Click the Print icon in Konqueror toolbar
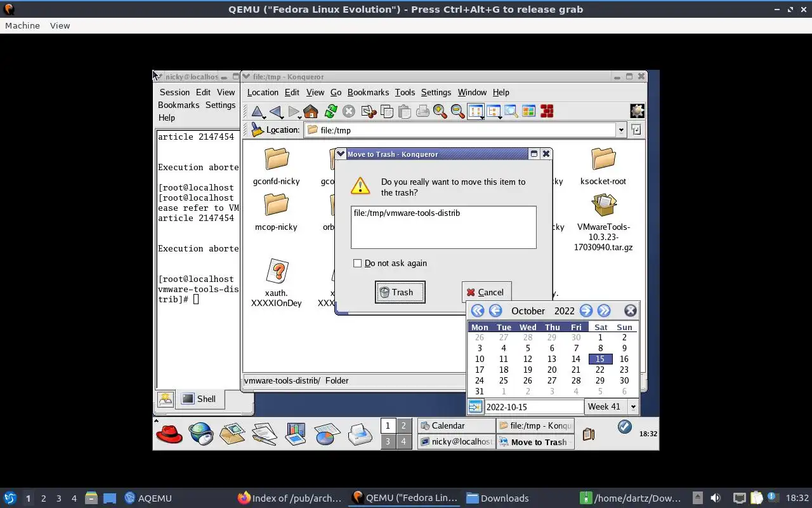Screen dimensions: 812x508 coord(422,112)
